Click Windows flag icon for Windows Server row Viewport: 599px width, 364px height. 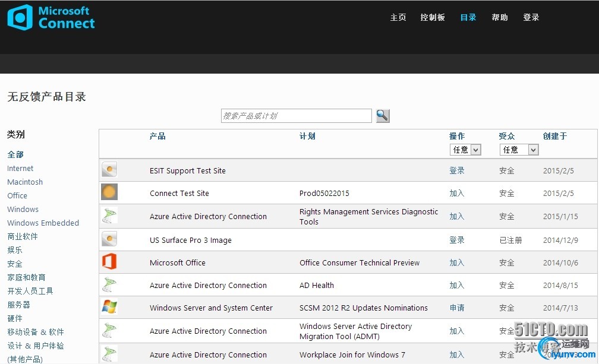[109, 307]
